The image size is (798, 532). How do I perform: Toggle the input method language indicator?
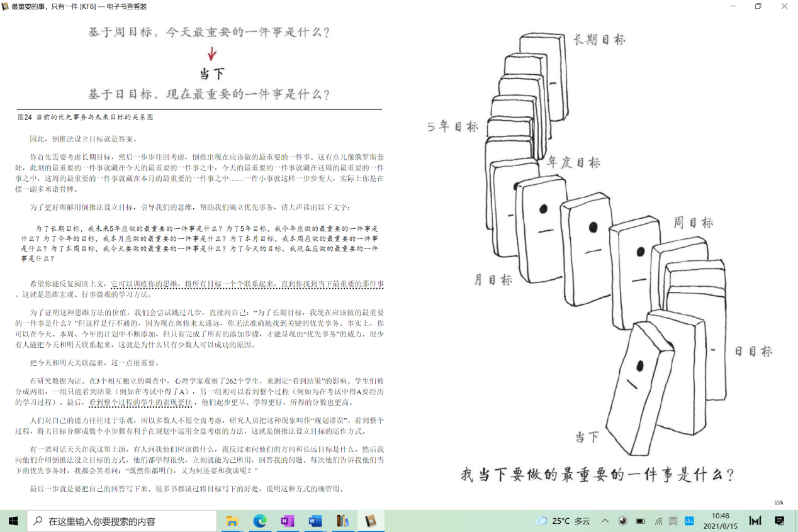click(x=673, y=521)
